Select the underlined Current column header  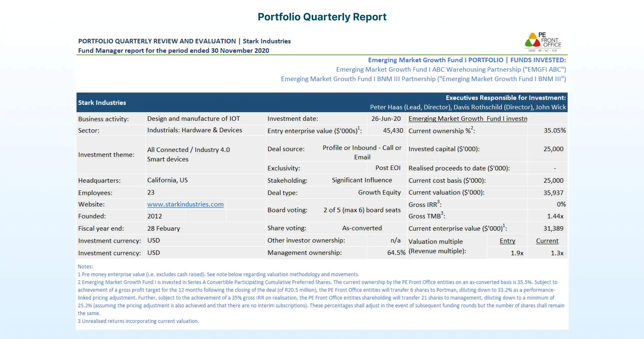(x=547, y=241)
